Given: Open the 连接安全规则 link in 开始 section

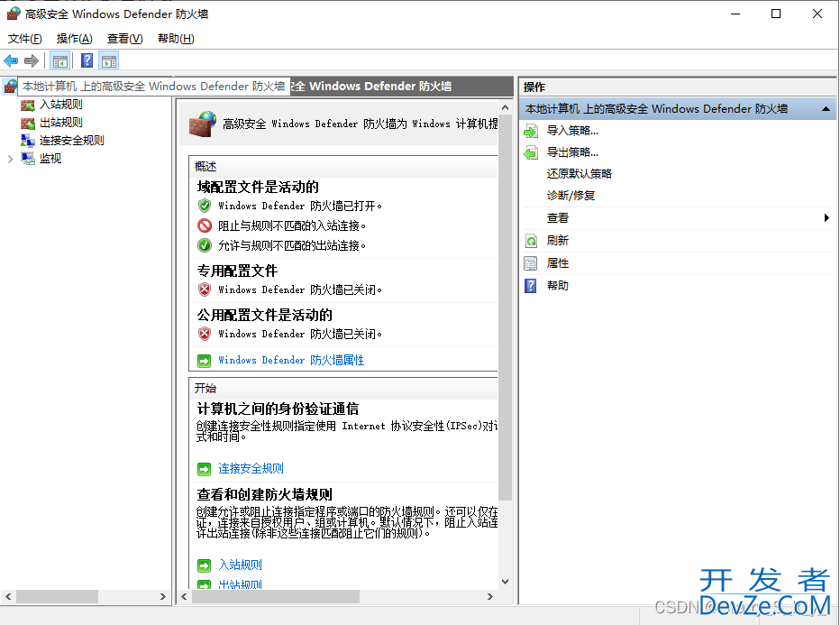Looking at the screenshot, I should (x=251, y=468).
